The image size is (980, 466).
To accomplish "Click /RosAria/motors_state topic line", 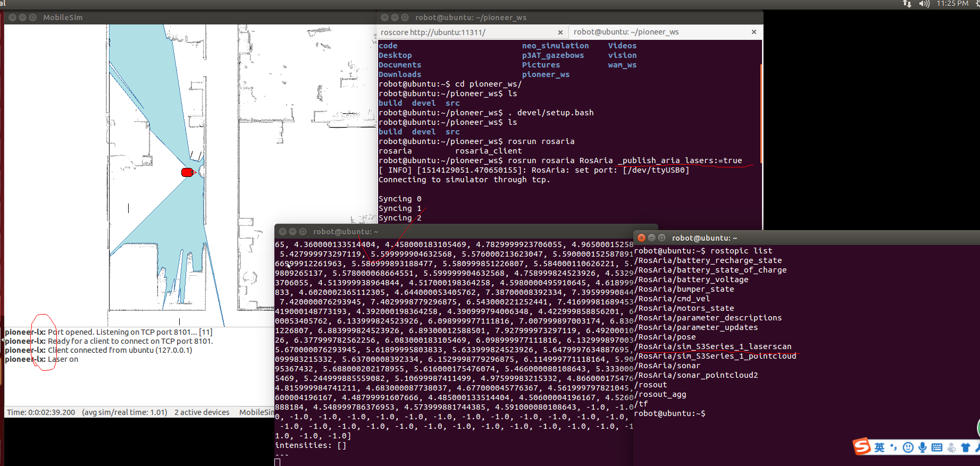I will 684,308.
